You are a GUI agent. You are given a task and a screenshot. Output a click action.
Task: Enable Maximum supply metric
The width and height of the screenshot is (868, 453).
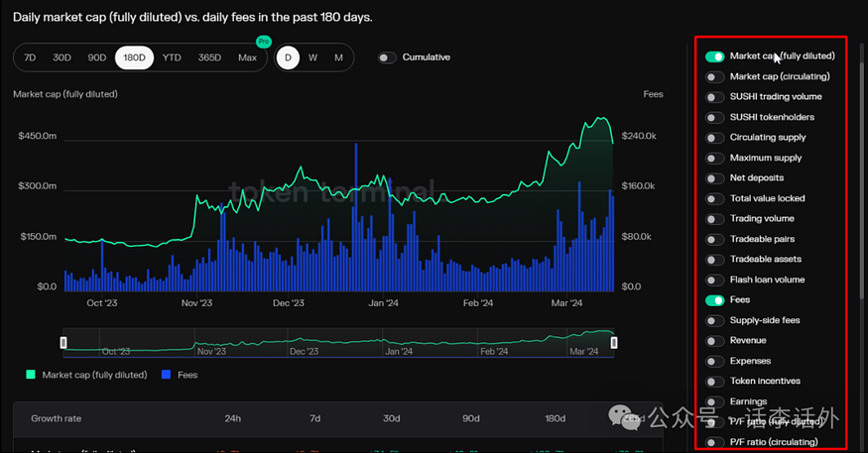tap(714, 159)
